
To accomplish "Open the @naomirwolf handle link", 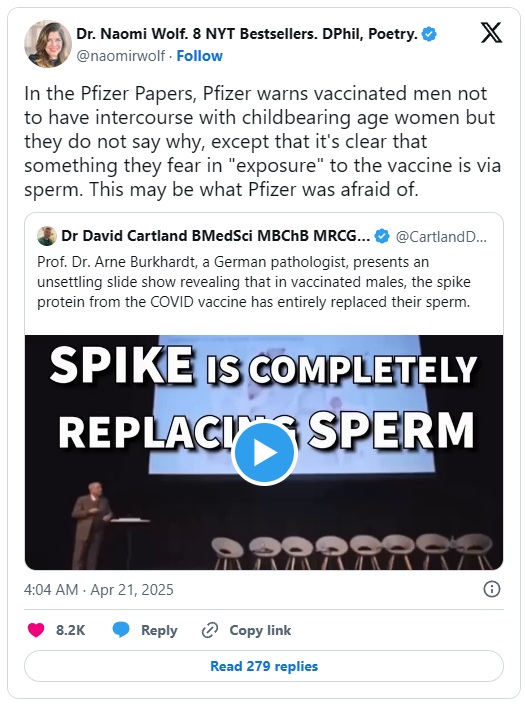I will click(121, 56).
